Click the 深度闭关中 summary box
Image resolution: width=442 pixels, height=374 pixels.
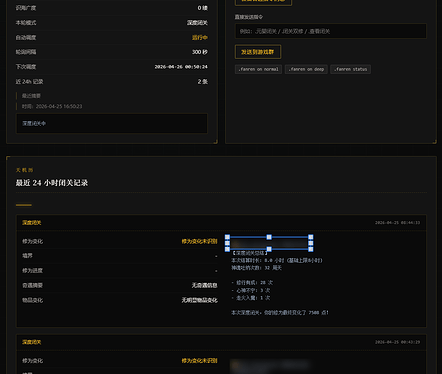[112, 123]
